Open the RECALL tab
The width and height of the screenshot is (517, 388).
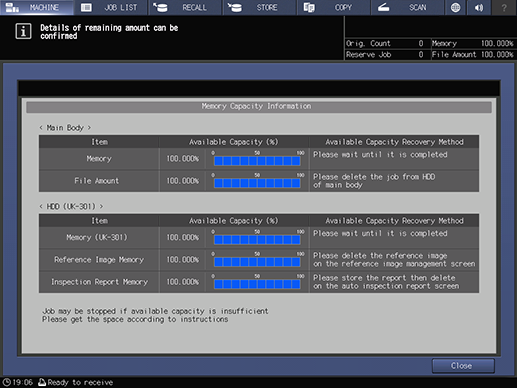tap(185, 7)
